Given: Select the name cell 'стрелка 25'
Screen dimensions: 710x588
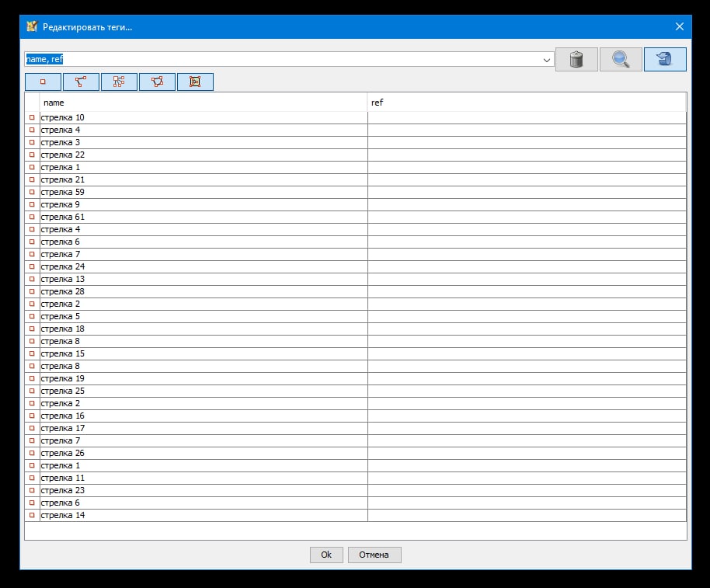Looking at the screenshot, I should tap(204, 391).
